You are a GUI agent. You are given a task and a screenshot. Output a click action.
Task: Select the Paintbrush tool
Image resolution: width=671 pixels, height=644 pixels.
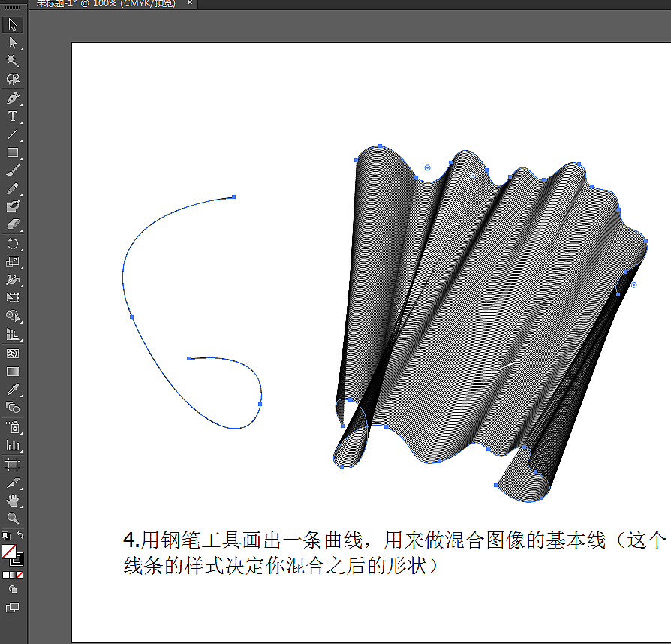click(13, 170)
